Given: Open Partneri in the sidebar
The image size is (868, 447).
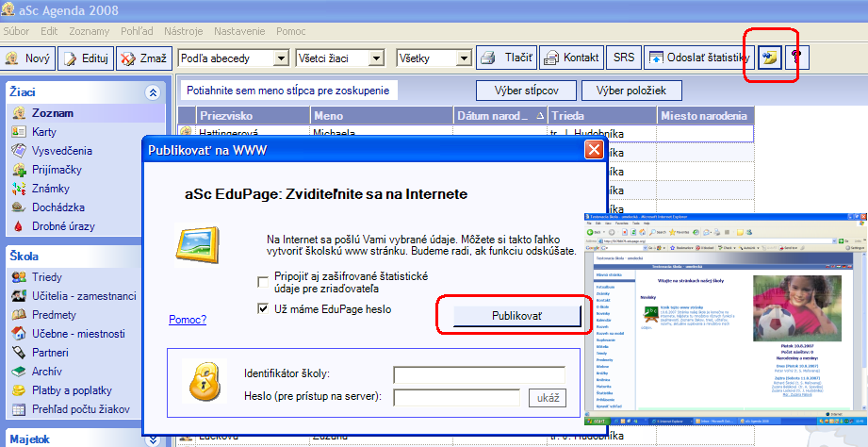Looking at the screenshot, I should point(50,353).
